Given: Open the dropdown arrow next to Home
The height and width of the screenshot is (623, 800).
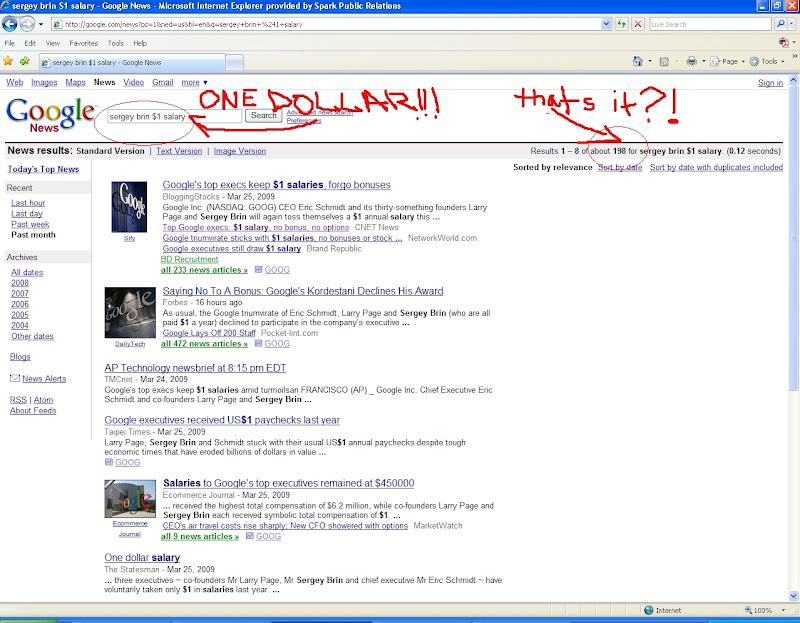Looking at the screenshot, I should tap(649, 61).
